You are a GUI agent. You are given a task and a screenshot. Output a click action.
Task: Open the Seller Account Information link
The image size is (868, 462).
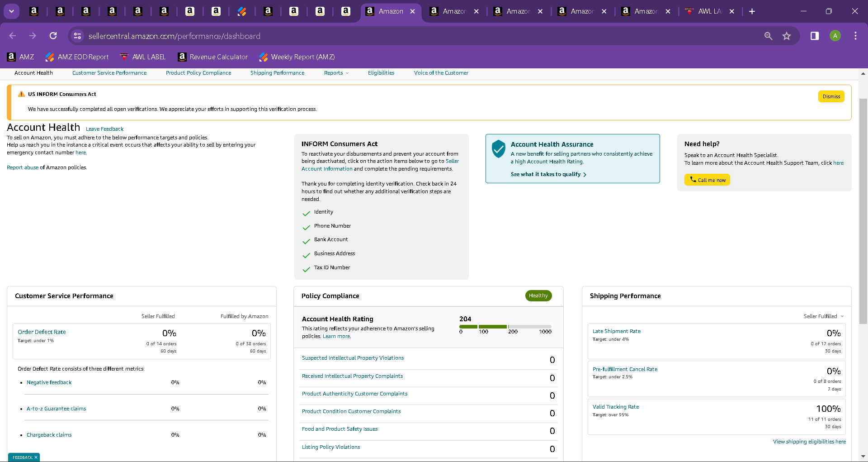pos(380,165)
